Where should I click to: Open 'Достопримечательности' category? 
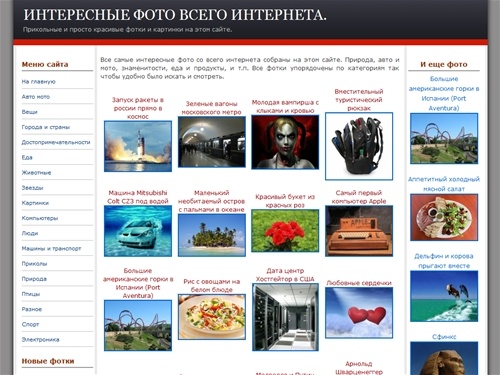pyautogui.click(x=56, y=142)
